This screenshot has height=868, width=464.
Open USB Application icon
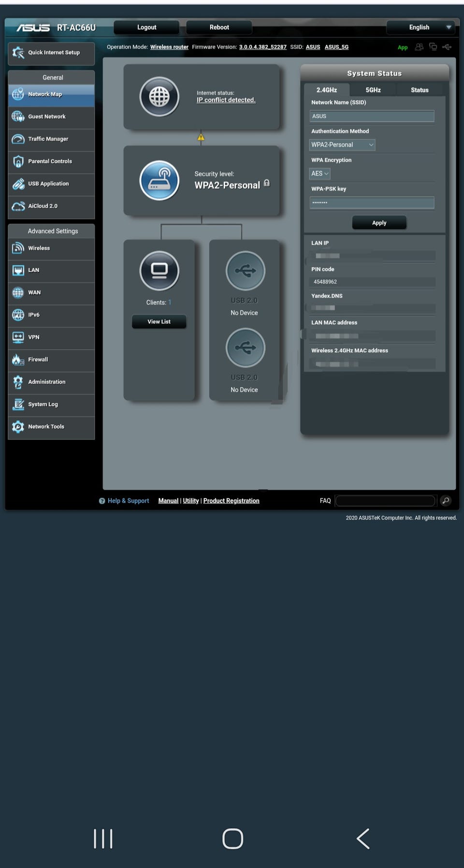pyautogui.click(x=18, y=184)
